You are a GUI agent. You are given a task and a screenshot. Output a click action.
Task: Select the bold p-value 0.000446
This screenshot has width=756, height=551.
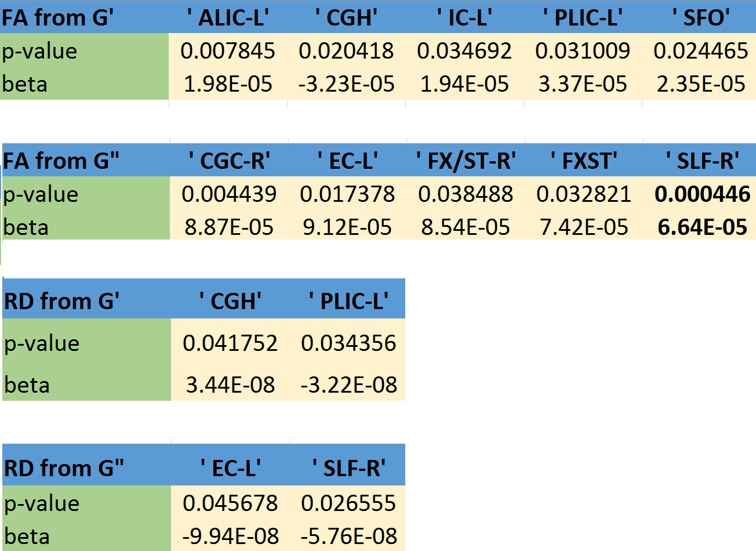coord(702,194)
